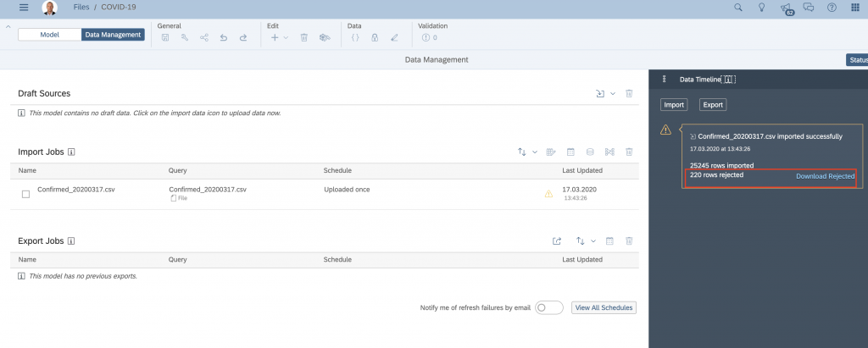The width and height of the screenshot is (868, 348).
Task: Expand Export Jobs refresh dropdown arrow
Action: click(x=593, y=240)
